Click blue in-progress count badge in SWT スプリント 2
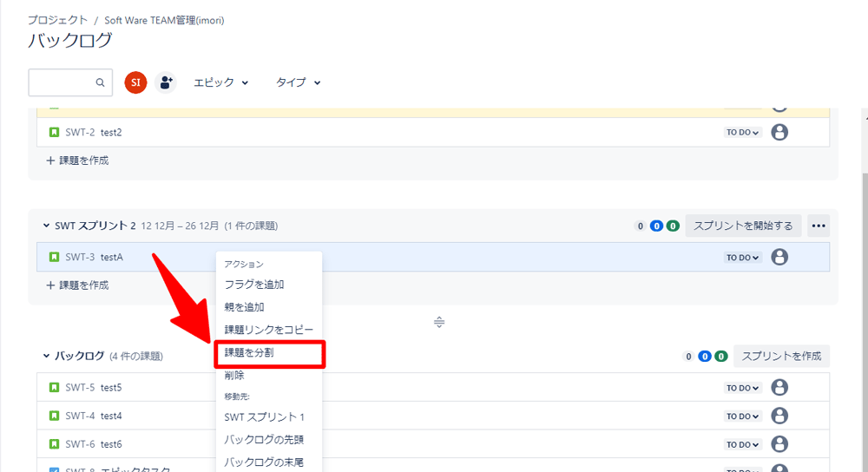Image resolution: width=868 pixels, height=472 pixels. [x=656, y=226]
